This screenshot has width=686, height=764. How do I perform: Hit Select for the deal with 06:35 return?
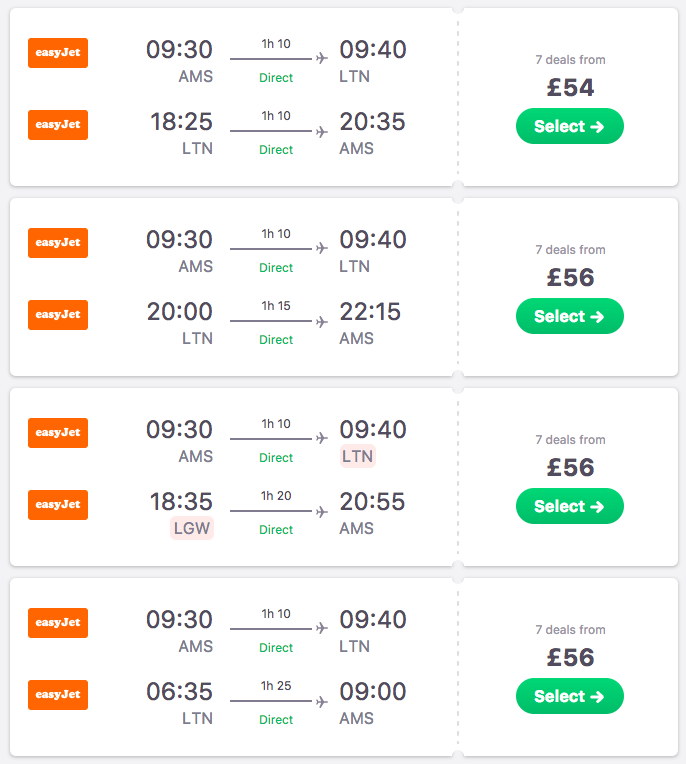coord(569,696)
